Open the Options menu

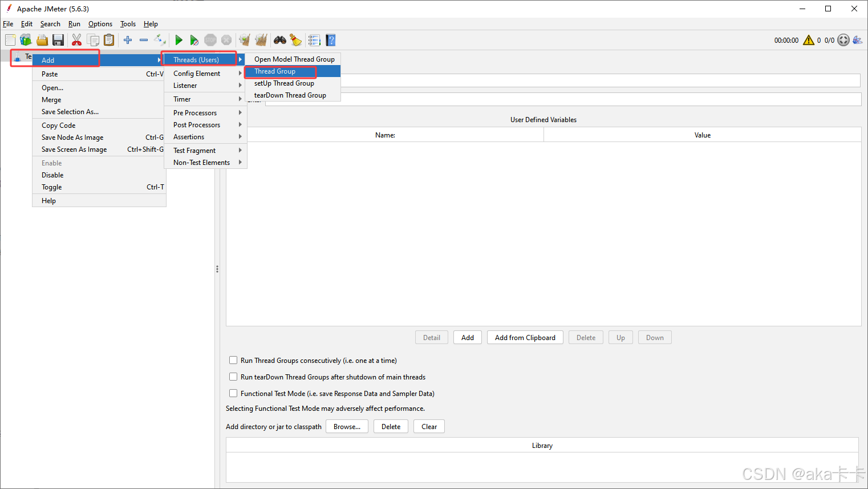click(x=100, y=24)
